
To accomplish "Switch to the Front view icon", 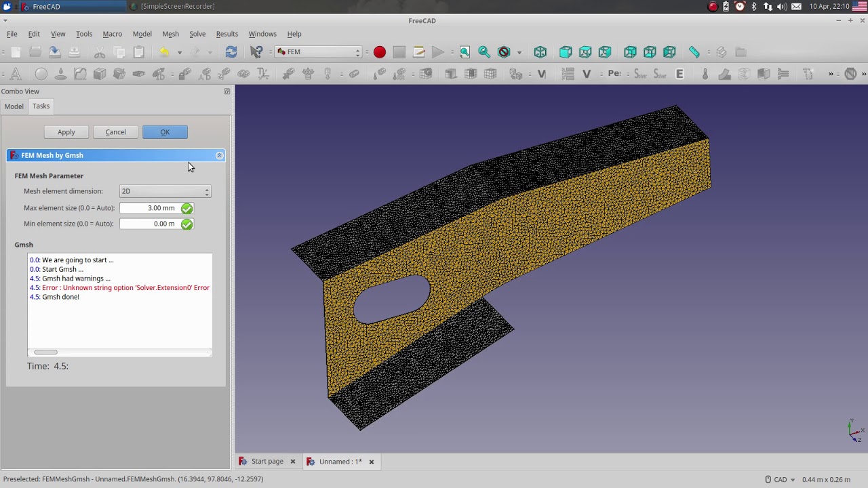I will tap(566, 52).
